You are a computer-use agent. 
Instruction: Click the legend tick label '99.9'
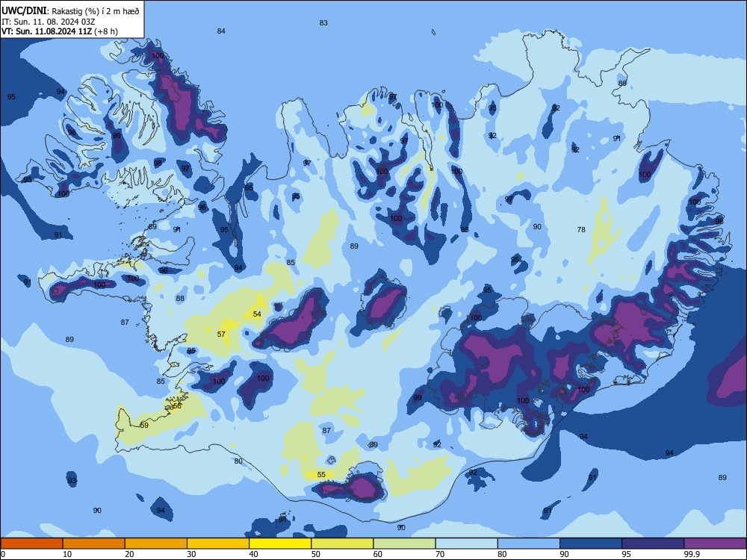[692, 554]
